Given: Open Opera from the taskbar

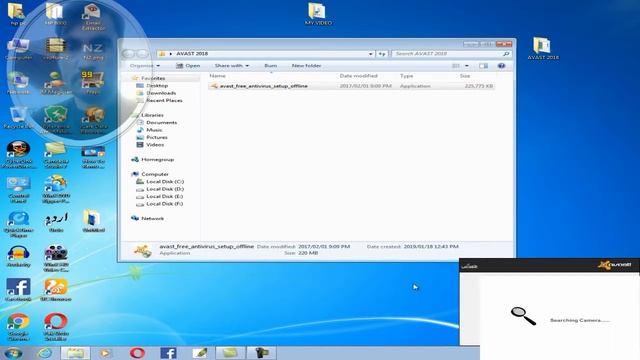Looking at the screenshot, I should tap(137, 353).
